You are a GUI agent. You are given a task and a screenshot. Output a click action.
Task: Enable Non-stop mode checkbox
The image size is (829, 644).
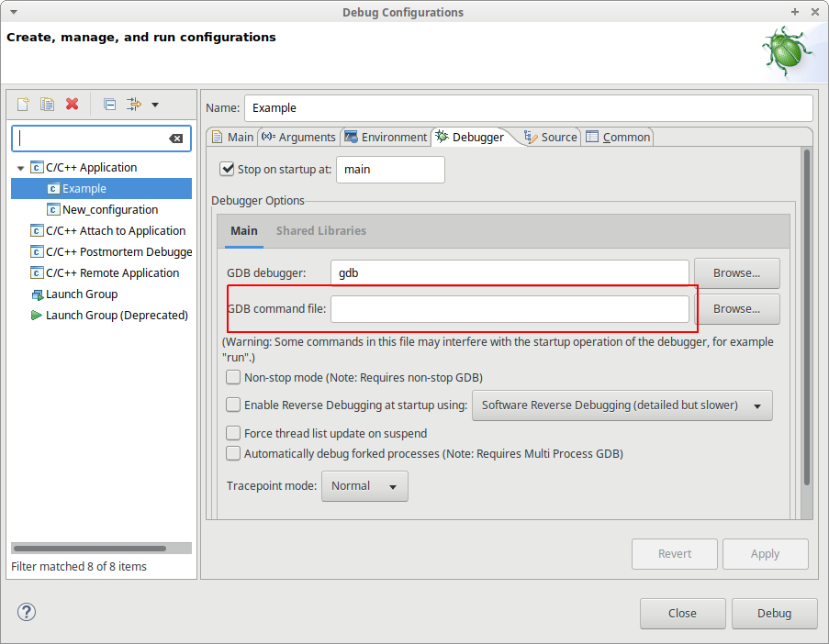click(x=233, y=377)
